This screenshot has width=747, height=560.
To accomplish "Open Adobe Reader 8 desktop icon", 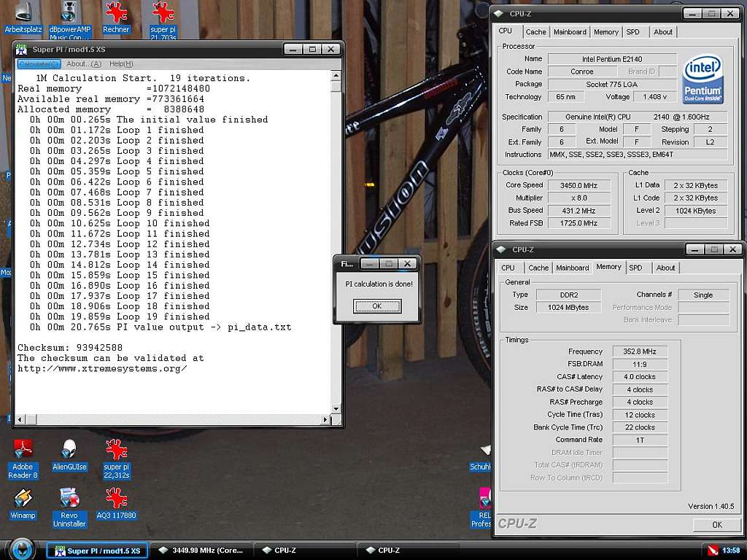I will (x=23, y=459).
